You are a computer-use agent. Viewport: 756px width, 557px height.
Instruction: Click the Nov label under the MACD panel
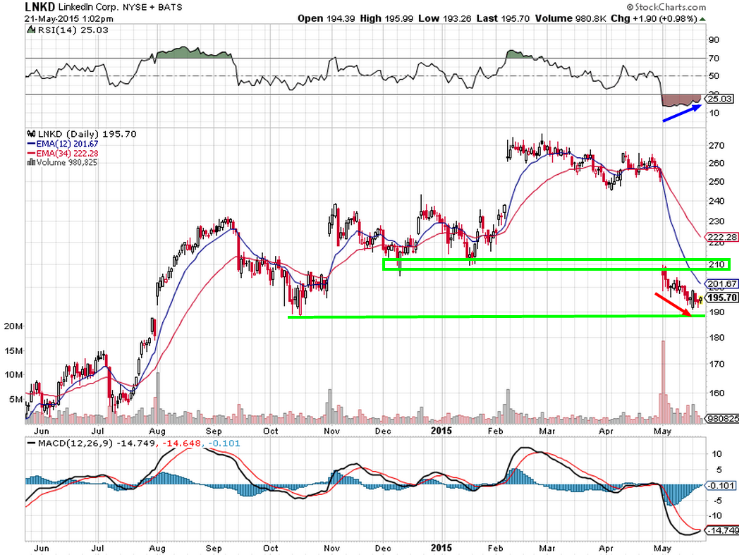(x=331, y=549)
